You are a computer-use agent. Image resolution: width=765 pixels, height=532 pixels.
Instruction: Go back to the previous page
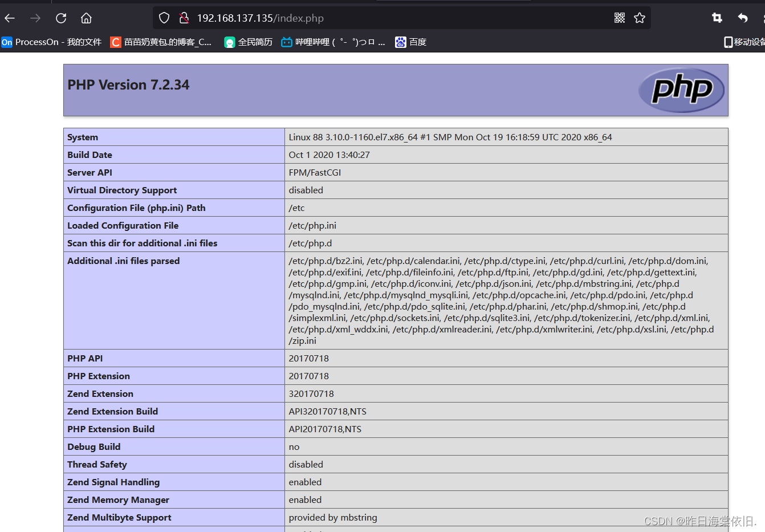10,18
